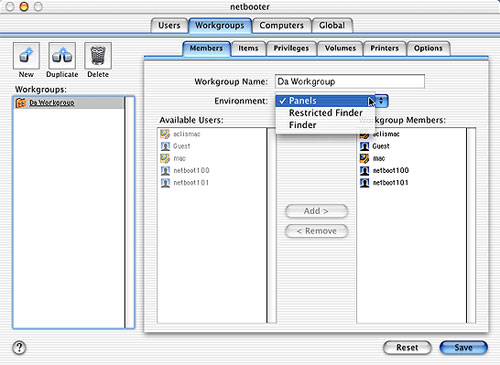Click the < Remove button
Screen dimensions: 500x365
(x=316, y=231)
